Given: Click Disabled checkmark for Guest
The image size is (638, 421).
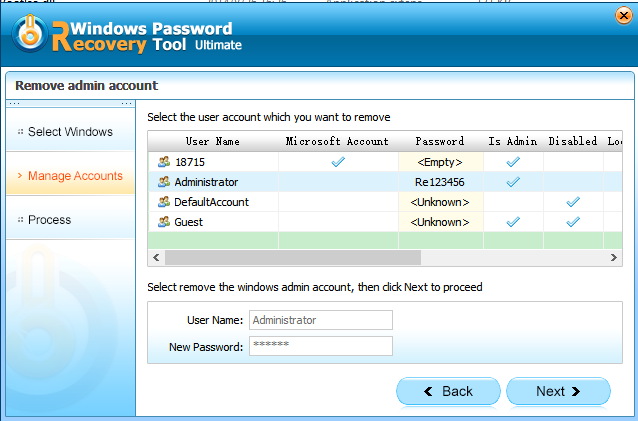Looking at the screenshot, I should [x=573, y=222].
